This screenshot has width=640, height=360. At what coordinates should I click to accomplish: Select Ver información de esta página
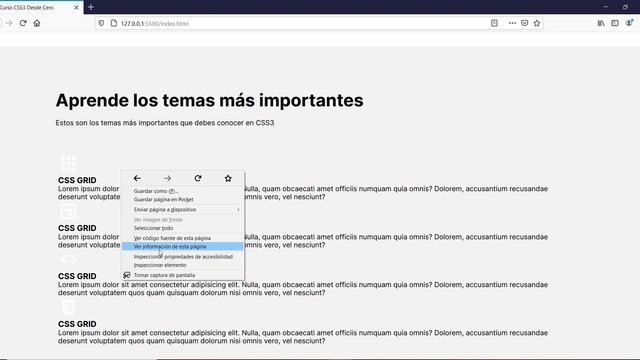(x=183, y=247)
